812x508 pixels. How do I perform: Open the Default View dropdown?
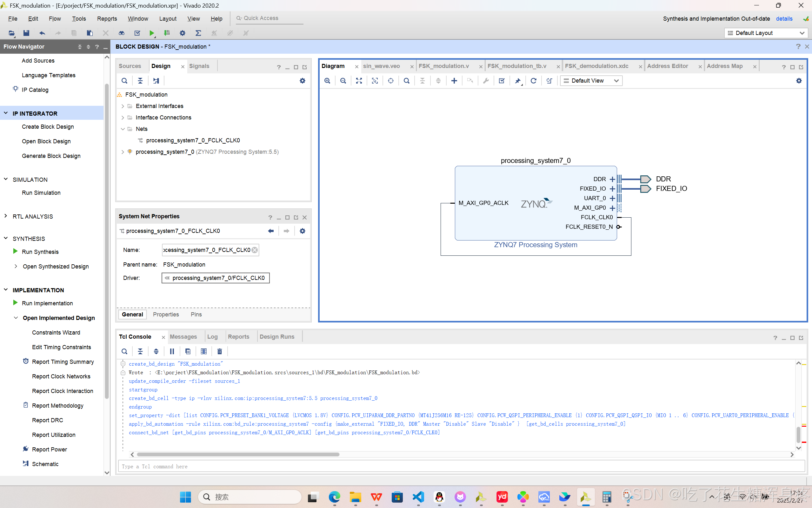[591, 81]
